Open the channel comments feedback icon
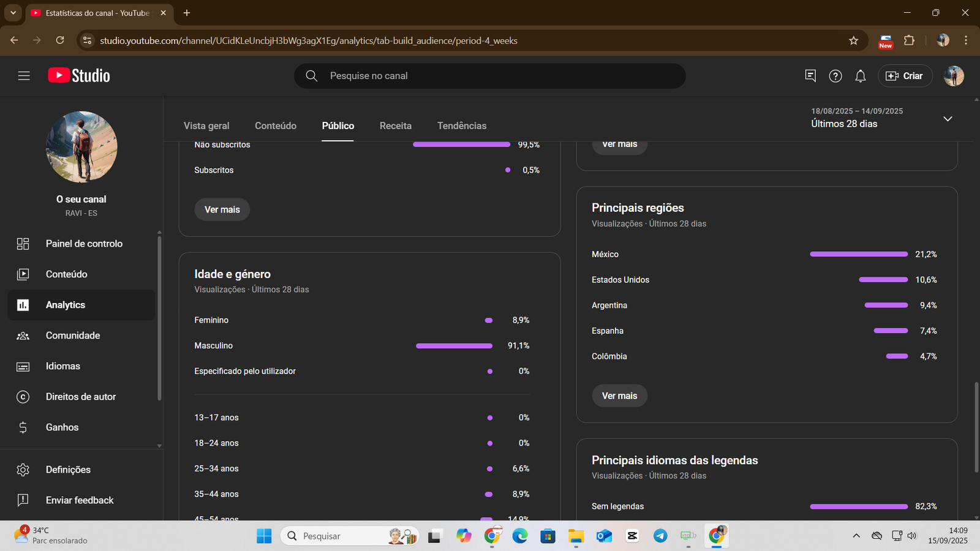This screenshot has width=980, height=551. click(810, 76)
